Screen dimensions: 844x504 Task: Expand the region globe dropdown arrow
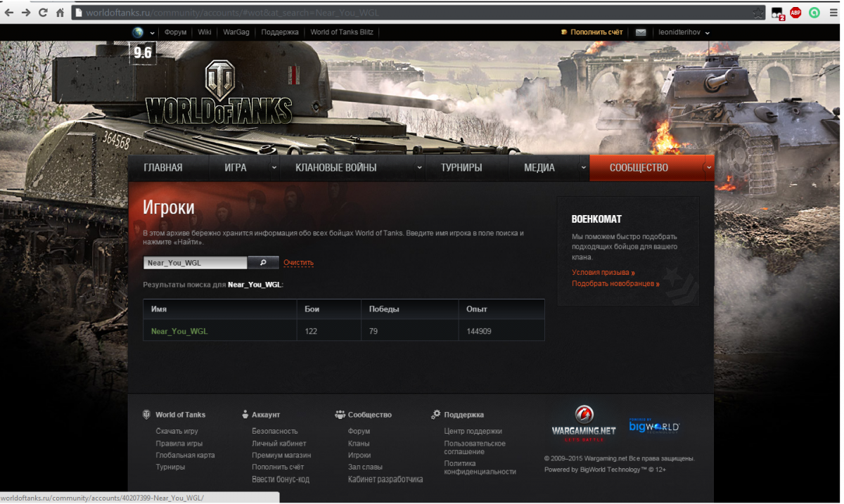click(x=152, y=33)
